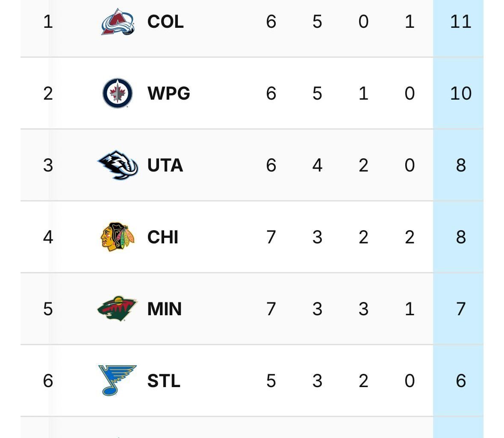Click the Chicago Blackhawks logo

(x=118, y=237)
